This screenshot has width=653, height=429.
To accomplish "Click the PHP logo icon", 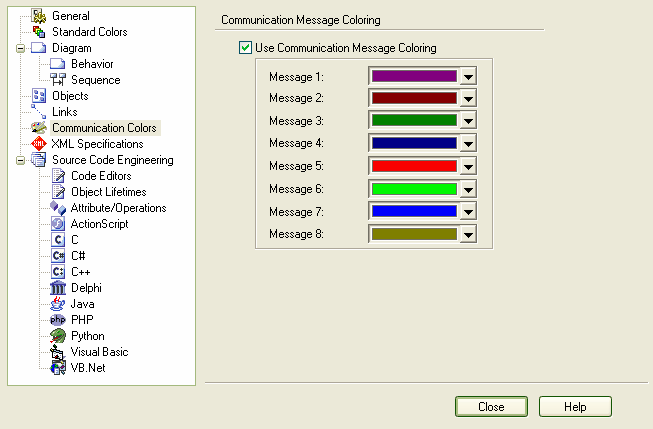I will point(58,319).
